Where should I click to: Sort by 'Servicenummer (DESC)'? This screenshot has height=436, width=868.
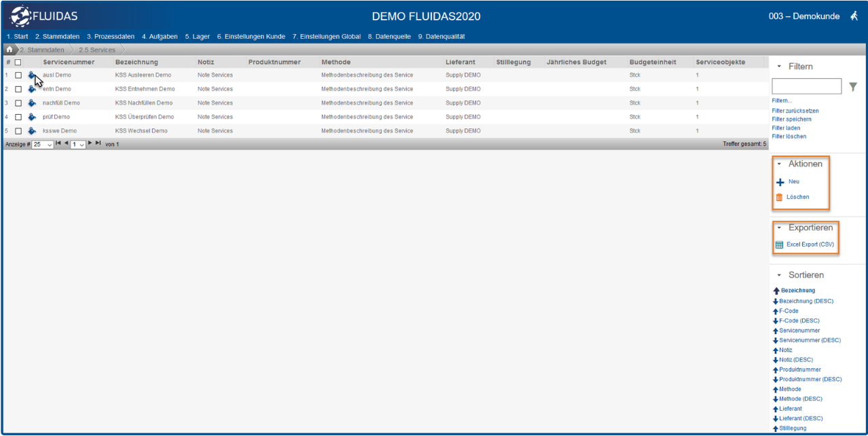[810, 340]
